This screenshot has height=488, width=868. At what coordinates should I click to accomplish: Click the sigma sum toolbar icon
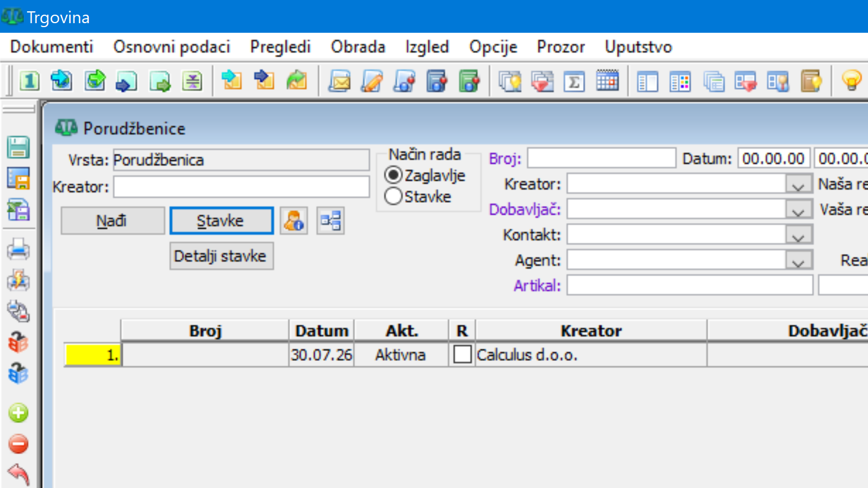(x=574, y=82)
